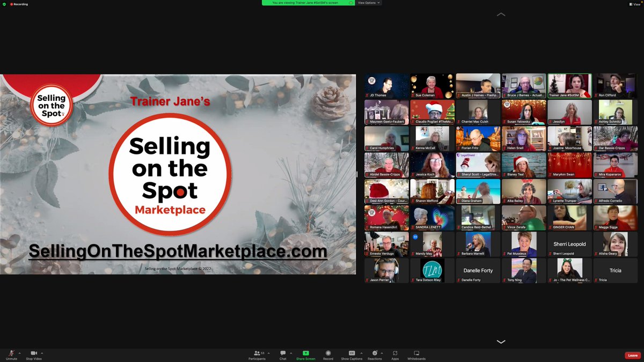Click down chevron below the gallery
Viewport: 644px width, 362px height.
click(501, 342)
